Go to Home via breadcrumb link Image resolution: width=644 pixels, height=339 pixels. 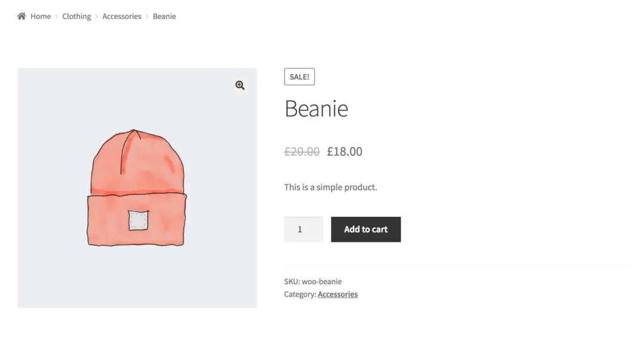pyautogui.click(x=41, y=17)
